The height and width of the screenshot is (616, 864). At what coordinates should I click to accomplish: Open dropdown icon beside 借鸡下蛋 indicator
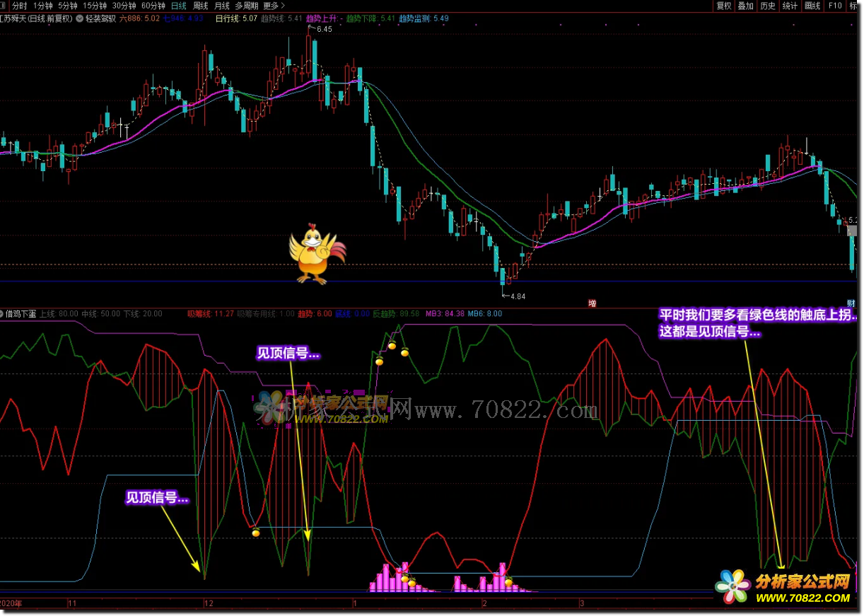2,313
